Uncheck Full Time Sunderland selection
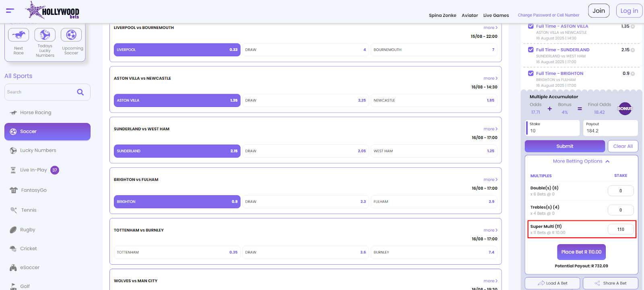Screen dimensions: 644x290 pyautogui.click(x=530, y=50)
